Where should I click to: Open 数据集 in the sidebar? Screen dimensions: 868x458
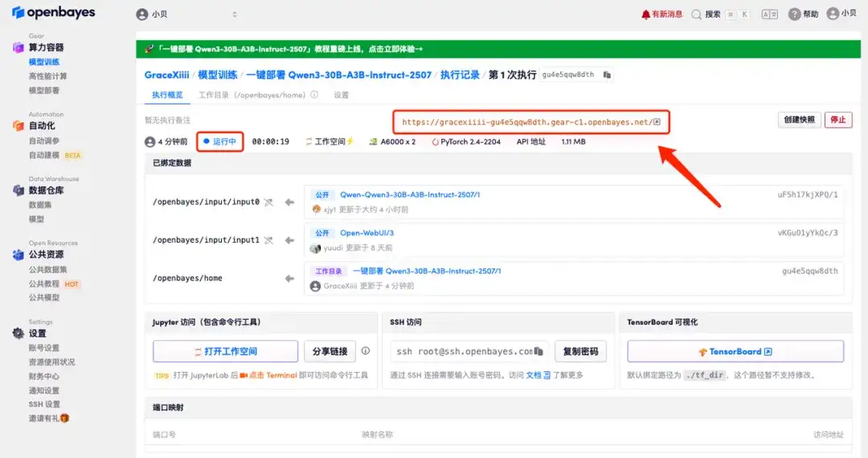tap(40, 205)
